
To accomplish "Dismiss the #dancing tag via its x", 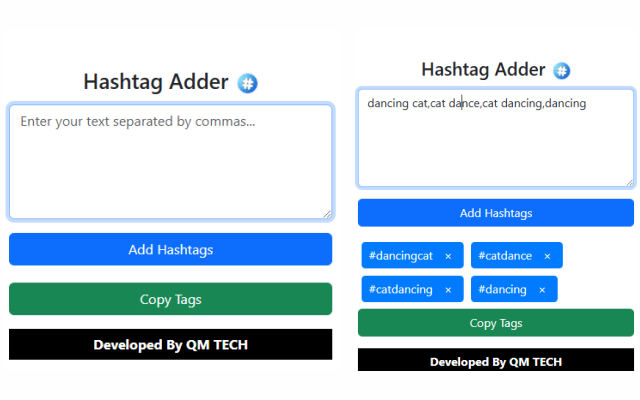I will 542,290.
